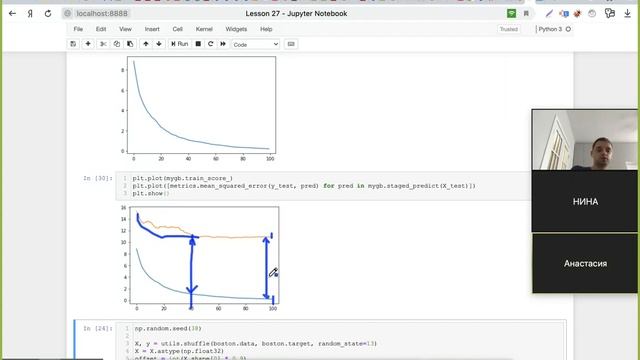Open the Insert menu
Viewport: 640px width, 360px height.
(x=152, y=29)
